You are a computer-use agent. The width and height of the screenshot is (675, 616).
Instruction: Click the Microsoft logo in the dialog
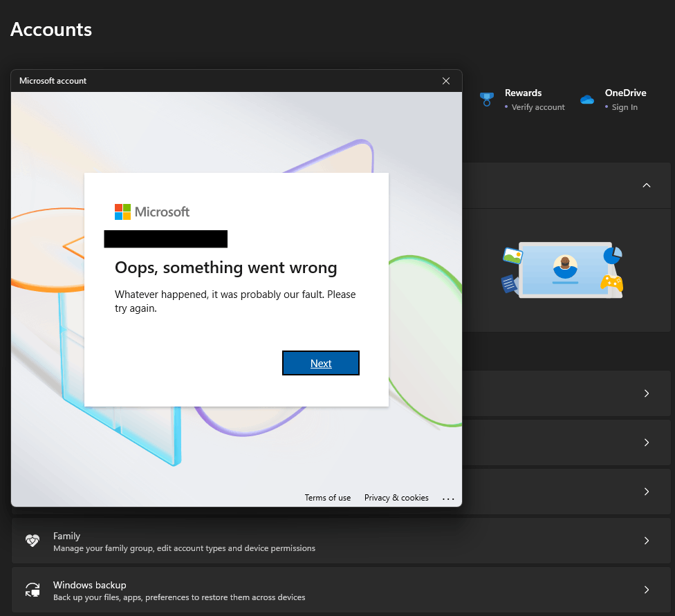(152, 212)
